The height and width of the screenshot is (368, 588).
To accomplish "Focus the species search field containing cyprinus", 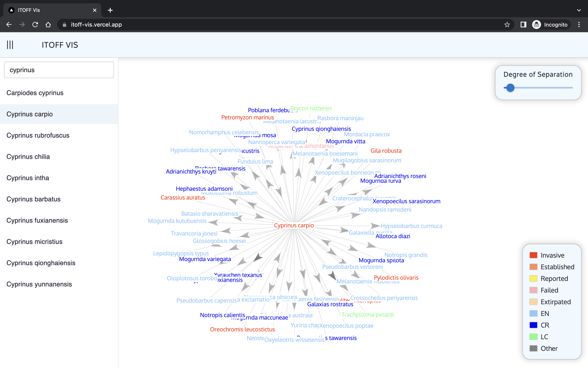I will tap(59, 70).
